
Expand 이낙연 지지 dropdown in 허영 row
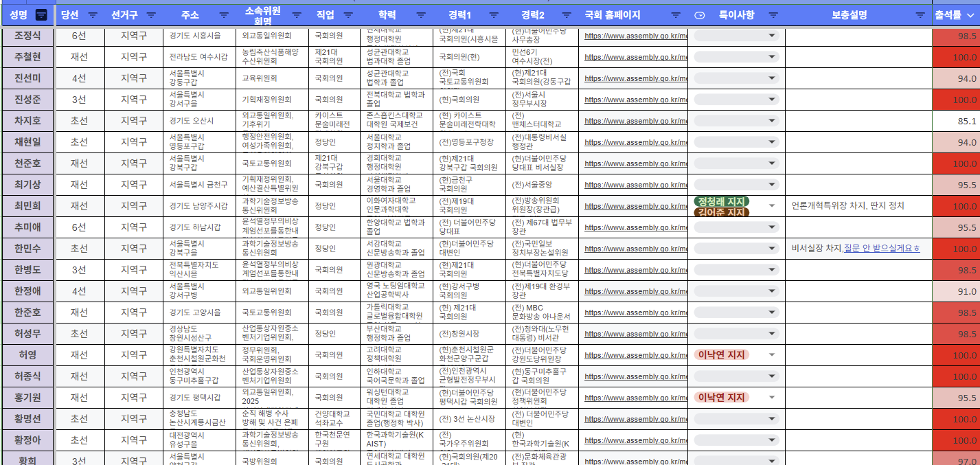[x=772, y=355]
